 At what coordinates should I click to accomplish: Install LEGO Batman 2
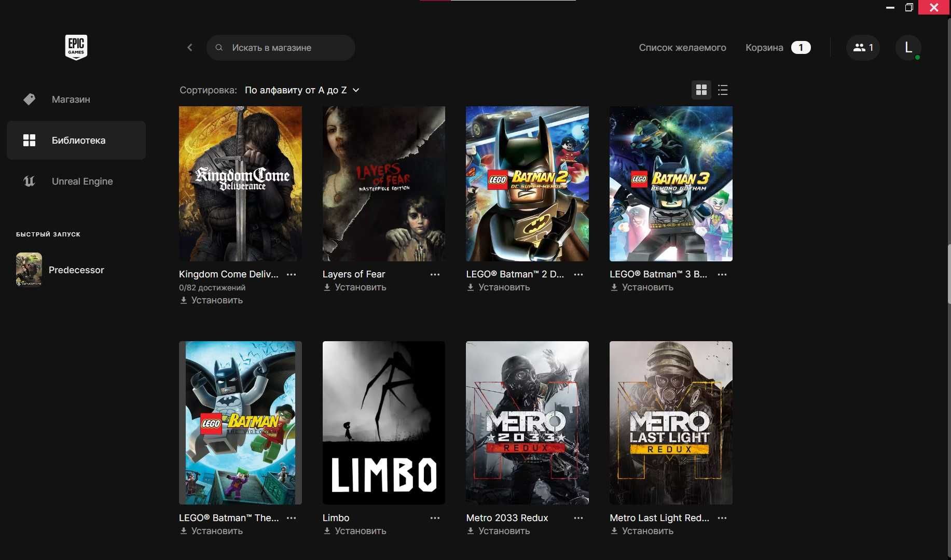(499, 287)
